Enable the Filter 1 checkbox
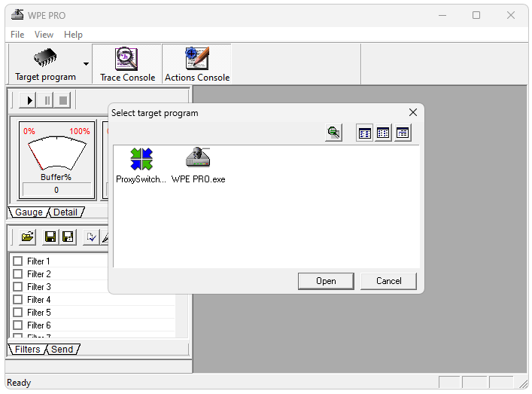The height and width of the screenshot is (394, 532). click(x=17, y=261)
